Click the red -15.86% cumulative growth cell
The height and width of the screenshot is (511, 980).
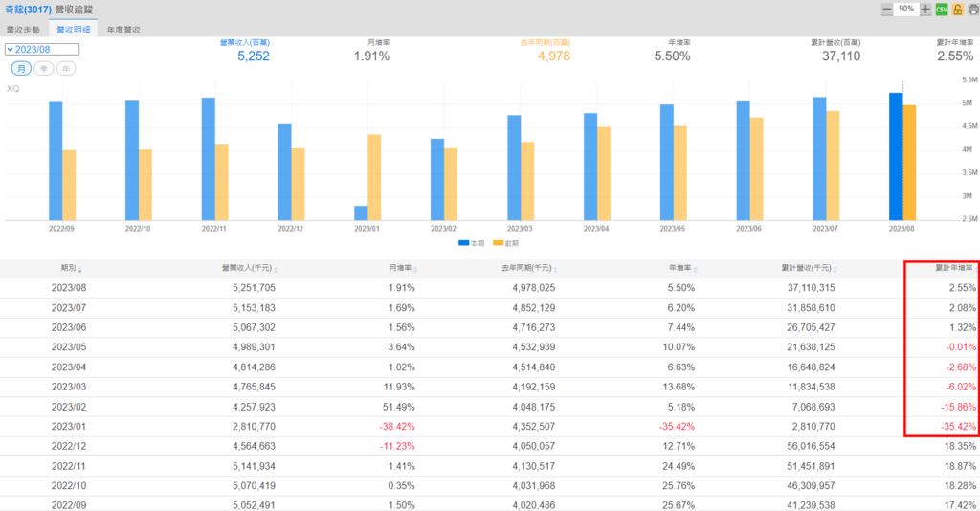point(958,407)
